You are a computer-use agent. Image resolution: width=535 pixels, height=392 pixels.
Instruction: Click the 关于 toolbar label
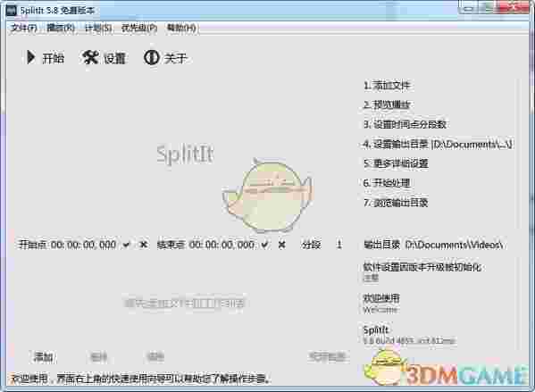point(175,58)
